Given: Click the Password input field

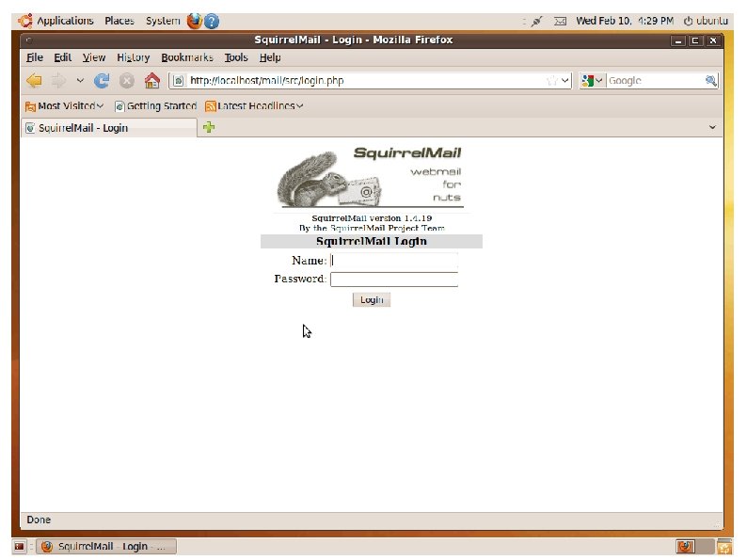Looking at the screenshot, I should (394, 280).
